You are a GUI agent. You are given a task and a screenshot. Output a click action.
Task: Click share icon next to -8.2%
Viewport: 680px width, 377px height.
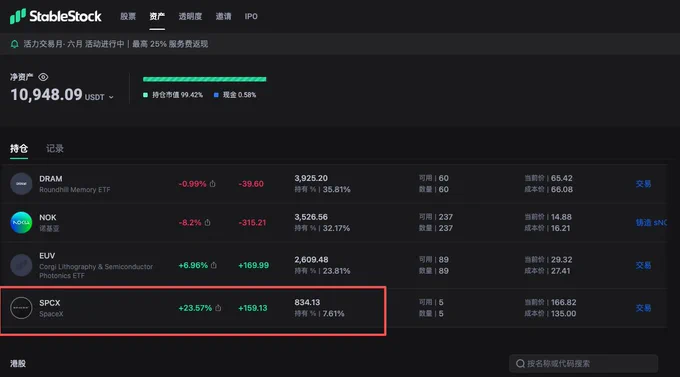point(207,223)
